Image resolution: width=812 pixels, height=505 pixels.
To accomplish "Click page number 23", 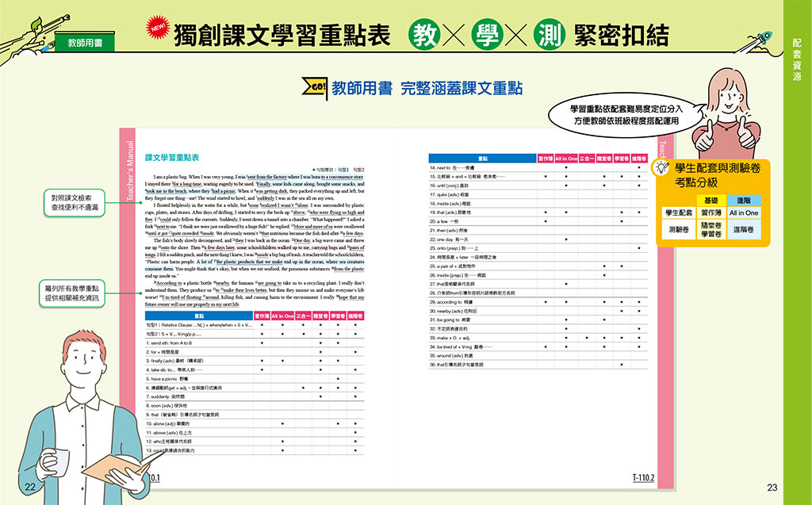I will click(772, 487).
